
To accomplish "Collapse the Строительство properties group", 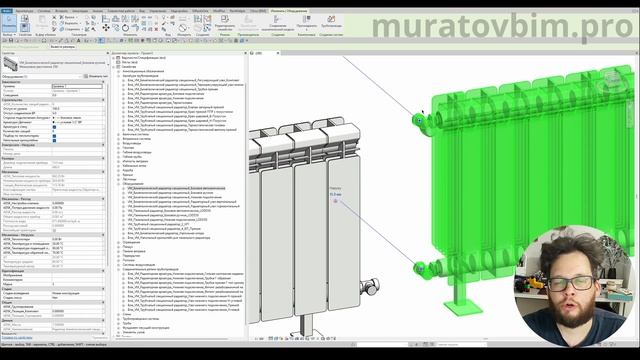I will tap(103, 100).
